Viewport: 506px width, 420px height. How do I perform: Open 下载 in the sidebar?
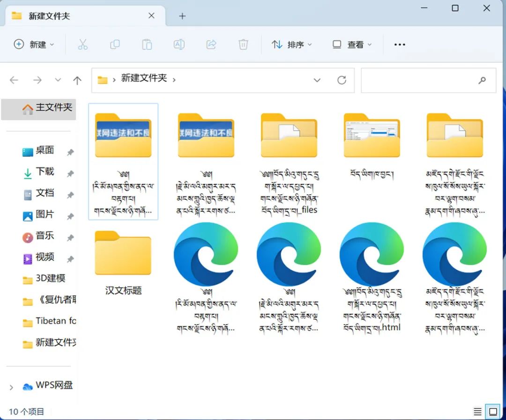pyautogui.click(x=45, y=172)
